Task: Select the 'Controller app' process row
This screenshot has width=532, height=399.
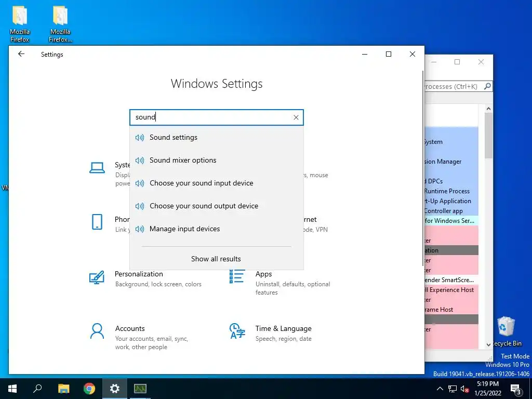Action: click(x=451, y=211)
